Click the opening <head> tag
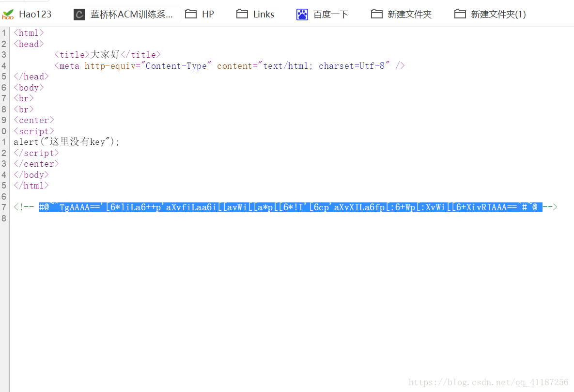The height and width of the screenshot is (392, 574). 29,44
